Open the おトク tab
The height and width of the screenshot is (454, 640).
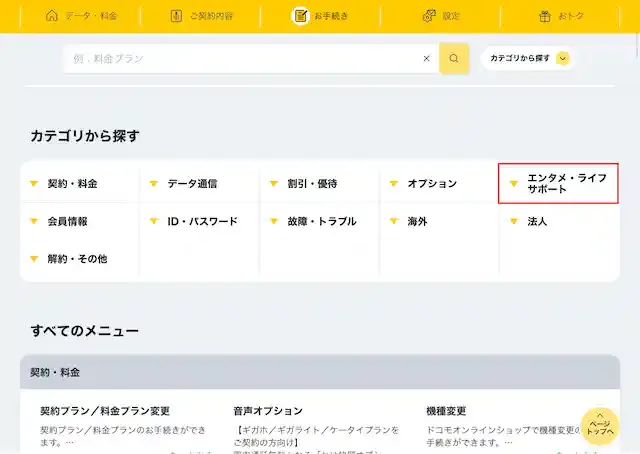pos(560,16)
